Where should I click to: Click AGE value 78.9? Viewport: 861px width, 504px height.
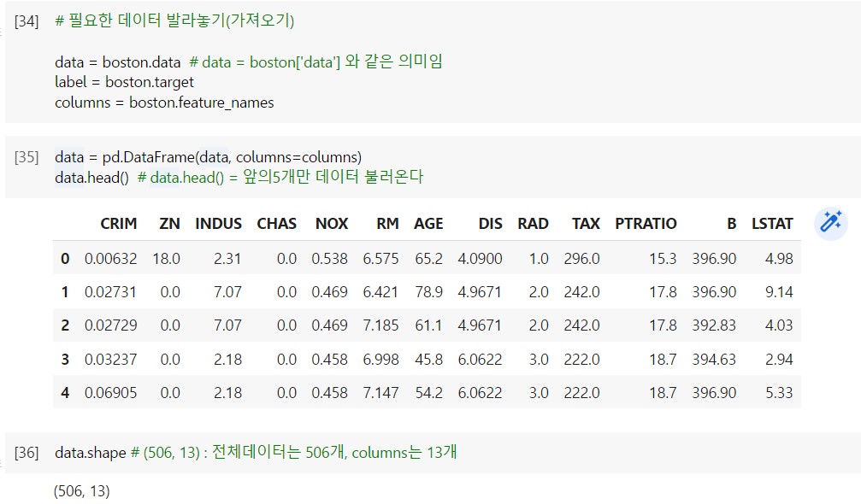(x=429, y=292)
